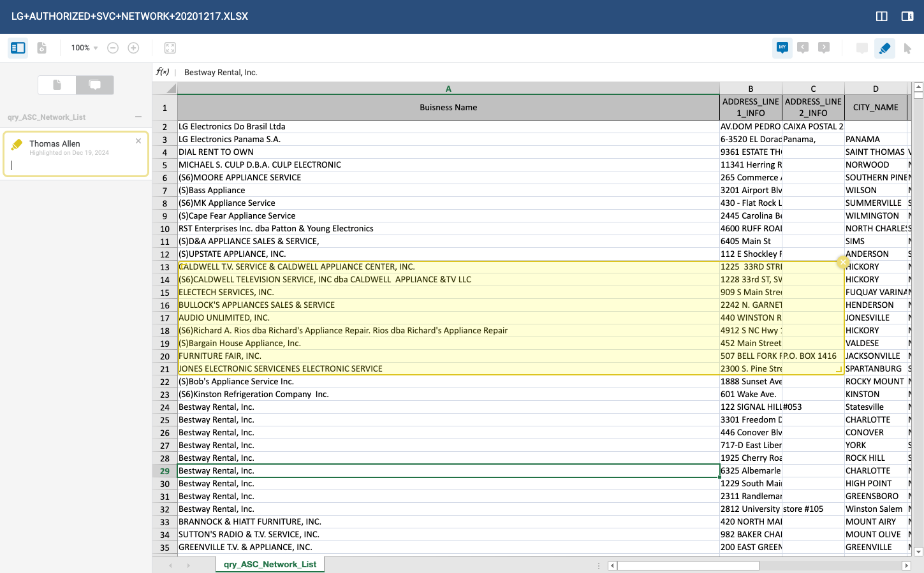Select column A header

448,89
